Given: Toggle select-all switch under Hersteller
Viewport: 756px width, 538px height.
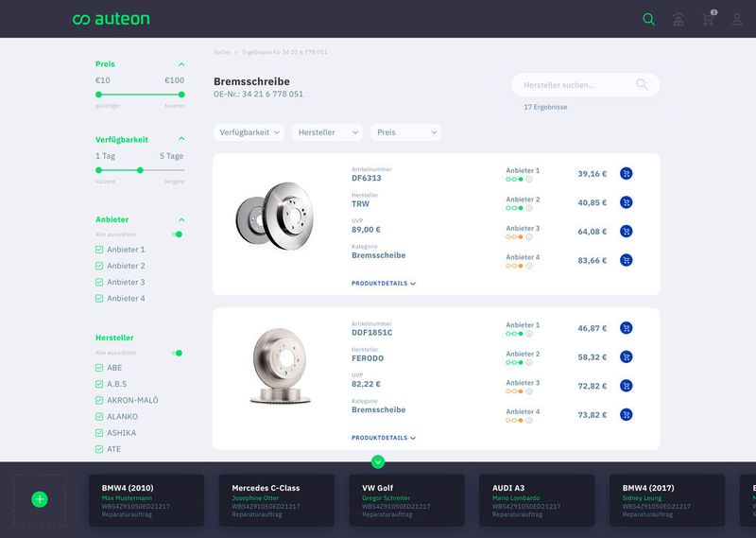Looking at the screenshot, I should click(178, 354).
